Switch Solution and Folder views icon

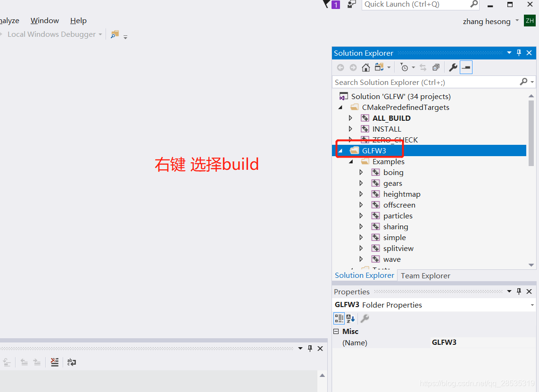point(379,67)
